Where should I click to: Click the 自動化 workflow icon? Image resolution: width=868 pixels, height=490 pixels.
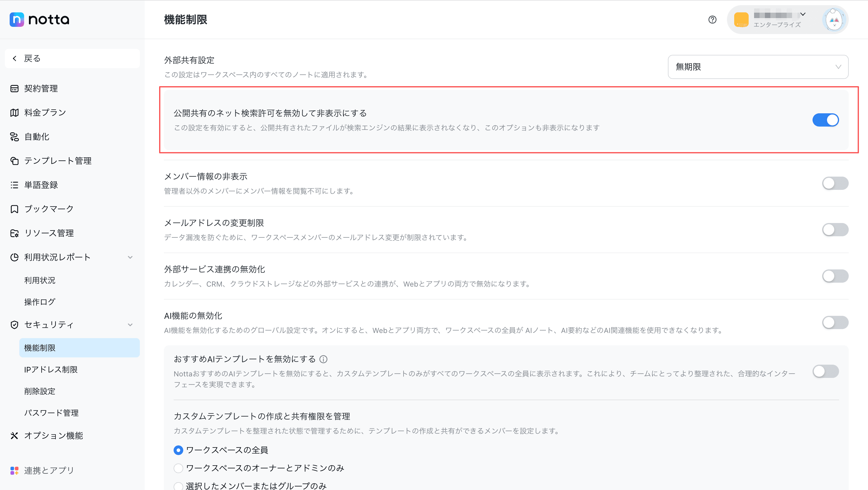pyautogui.click(x=14, y=137)
